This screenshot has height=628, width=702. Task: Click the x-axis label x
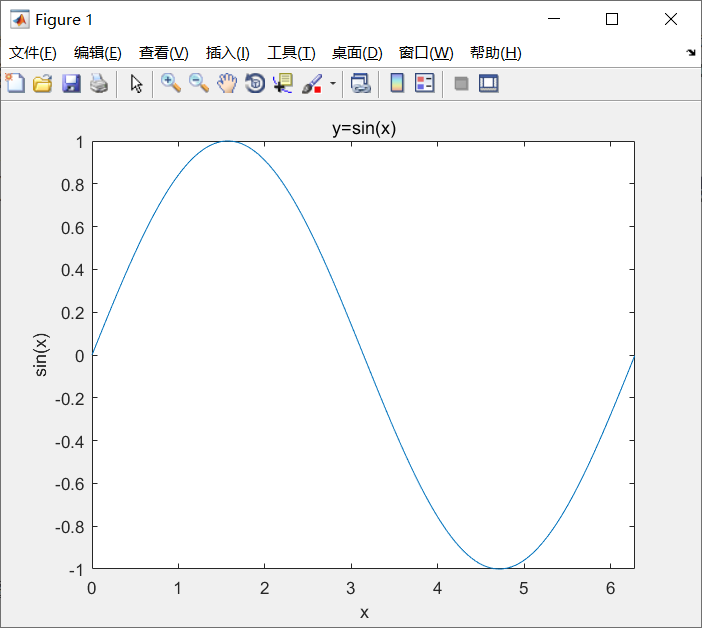[364, 612]
